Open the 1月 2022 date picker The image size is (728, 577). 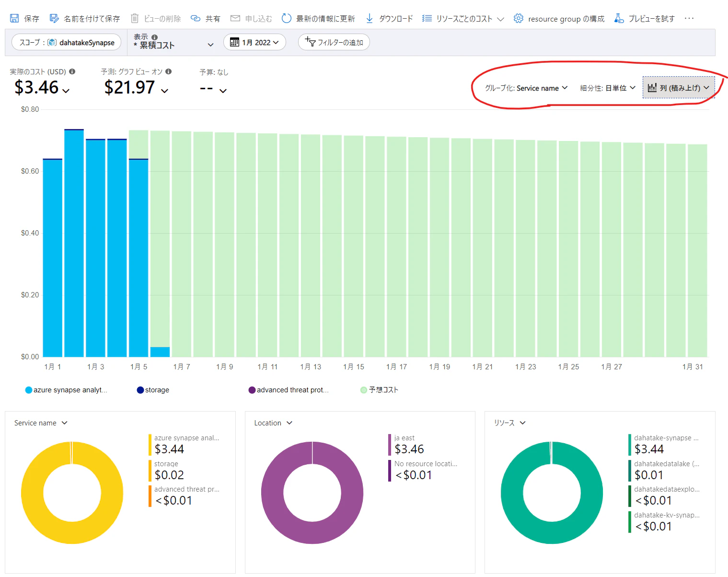[x=254, y=42]
